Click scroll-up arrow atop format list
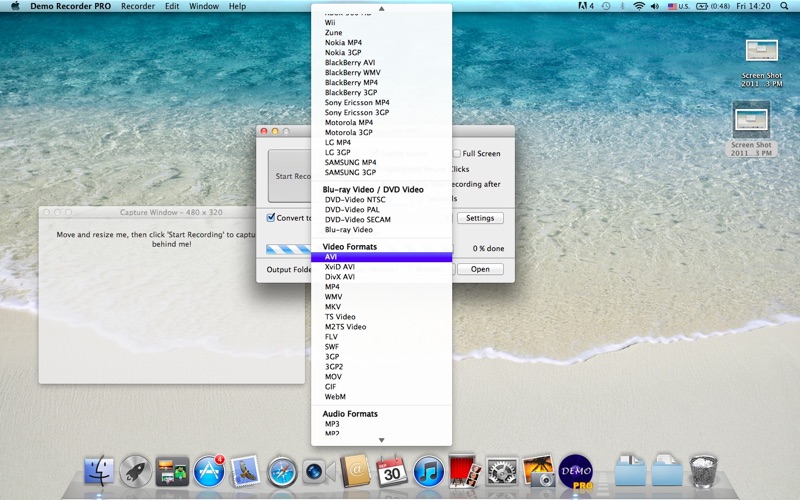The height and width of the screenshot is (500, 800). coord(382,9)
